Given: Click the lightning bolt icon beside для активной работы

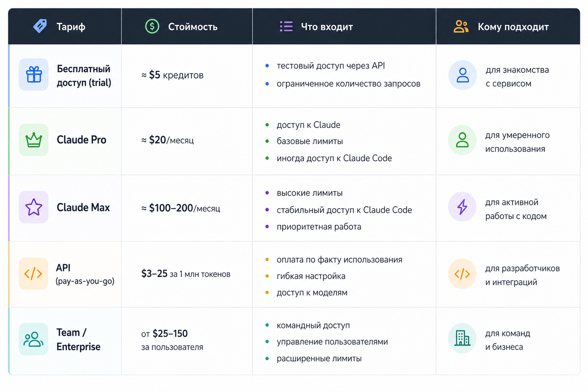Looking at the screenshot, I should tap(463, 207).
